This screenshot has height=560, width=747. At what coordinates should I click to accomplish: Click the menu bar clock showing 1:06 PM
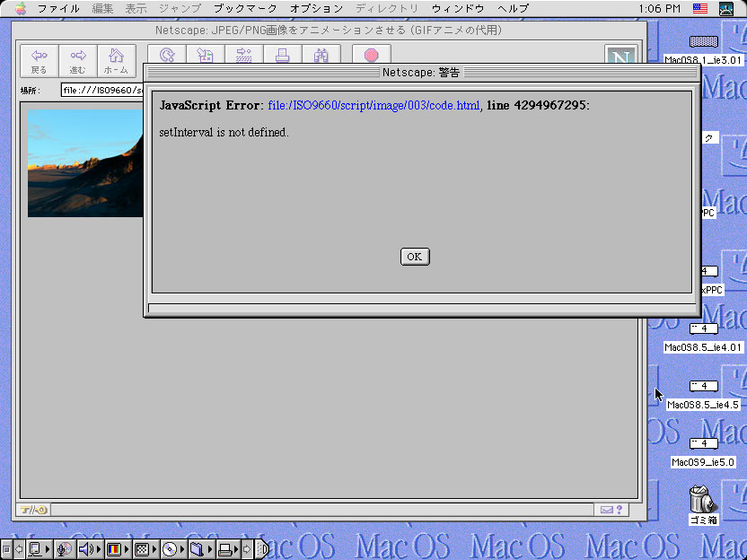(659, 9)
